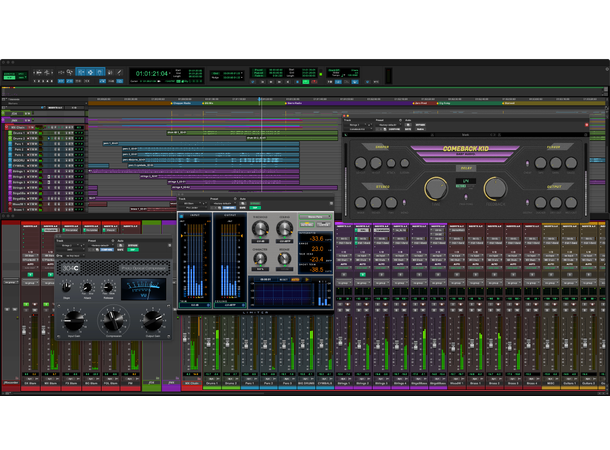Select the CYMBAL track name in list

tap(19, 166)
